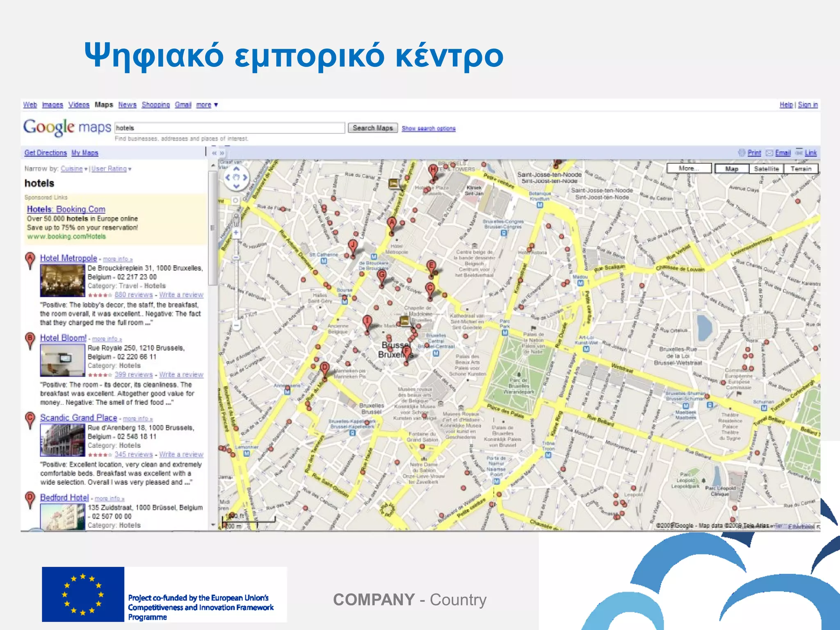The height and width of the screenshot is (630, 840).
Task: Open the Scandic Grand Place listing title
Action: click(78, 418)
